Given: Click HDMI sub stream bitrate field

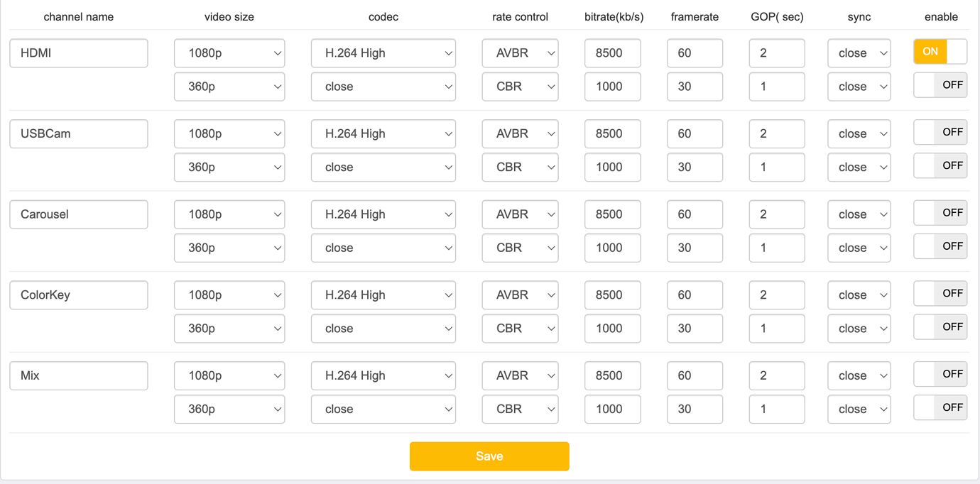Looking at the screenshot, I should pos(612,87).
